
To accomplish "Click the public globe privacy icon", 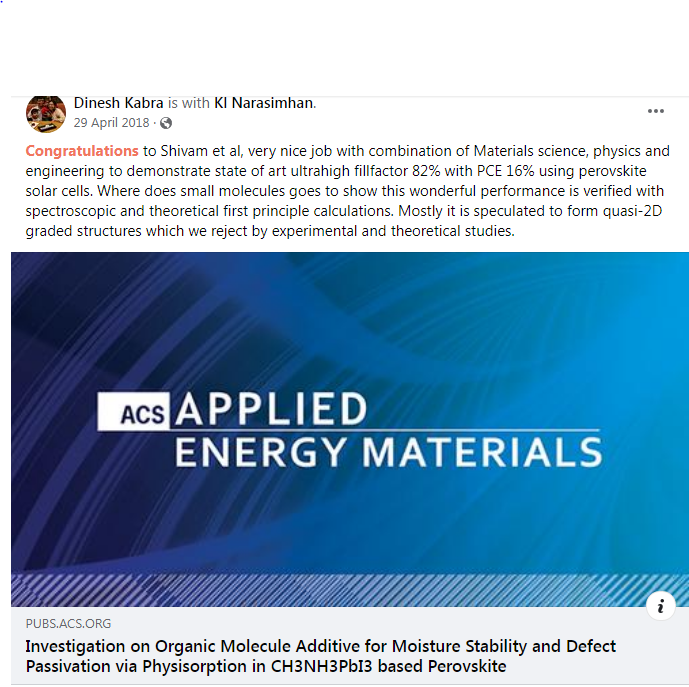I will [x=166, y=123].
